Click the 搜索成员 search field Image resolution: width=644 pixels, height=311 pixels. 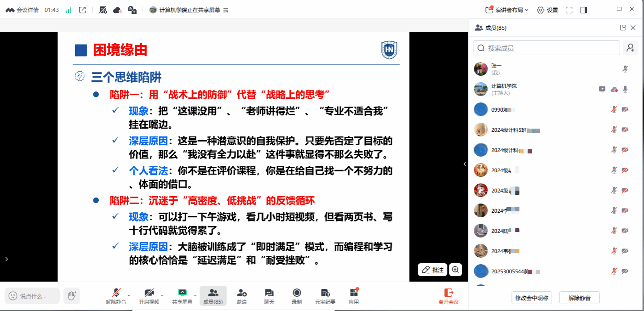point(546,48)
